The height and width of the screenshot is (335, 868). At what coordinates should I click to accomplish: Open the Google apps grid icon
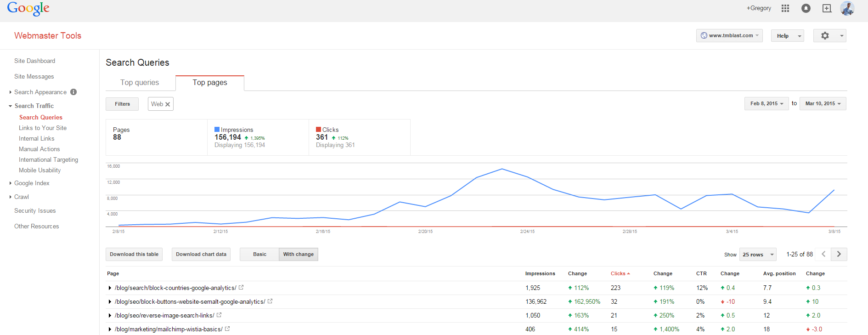(x=785, y=8)
